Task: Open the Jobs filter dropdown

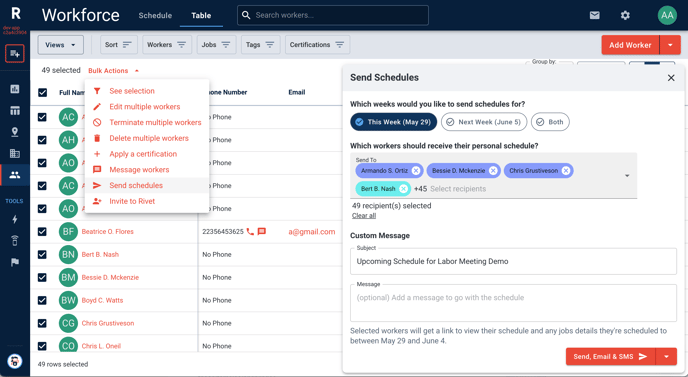Action: (216, 45)
